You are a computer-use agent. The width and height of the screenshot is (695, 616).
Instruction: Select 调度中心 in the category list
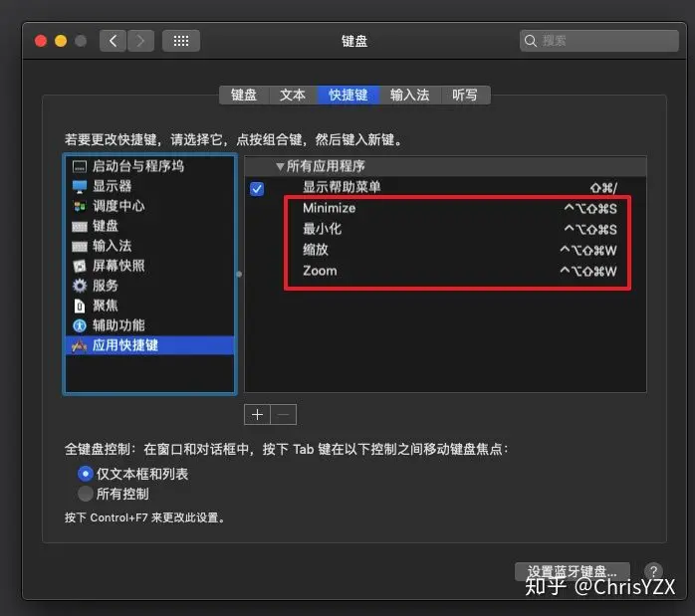coord(149,206)
